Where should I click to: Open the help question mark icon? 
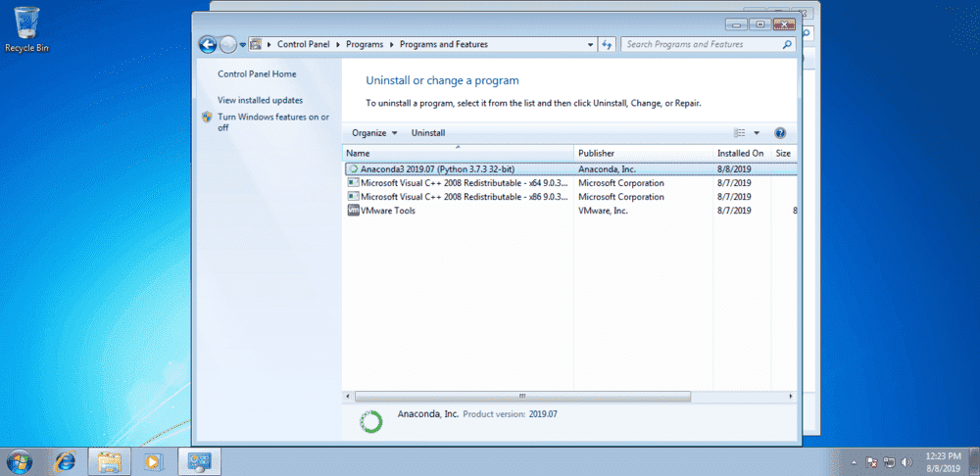pos(780,133)
